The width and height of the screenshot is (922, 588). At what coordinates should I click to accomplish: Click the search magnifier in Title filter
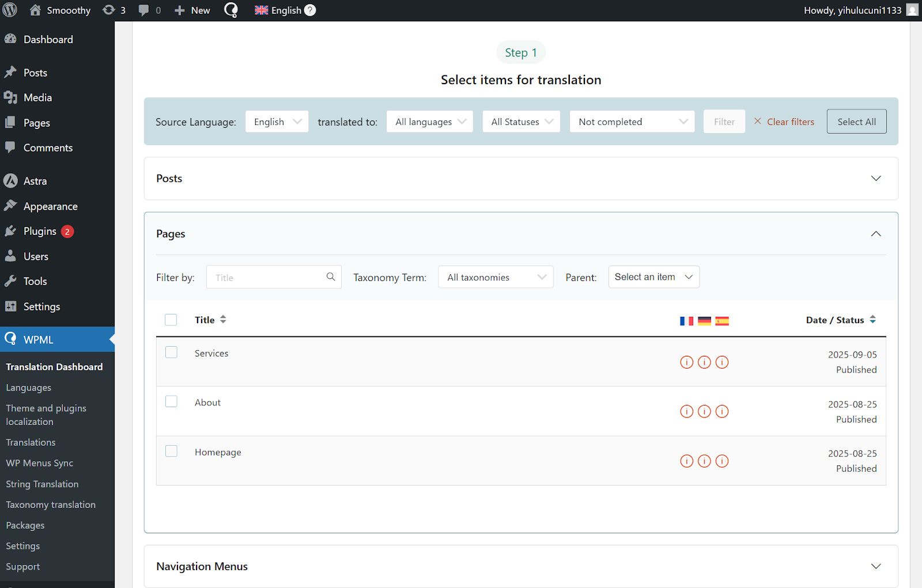click(331, 277)
